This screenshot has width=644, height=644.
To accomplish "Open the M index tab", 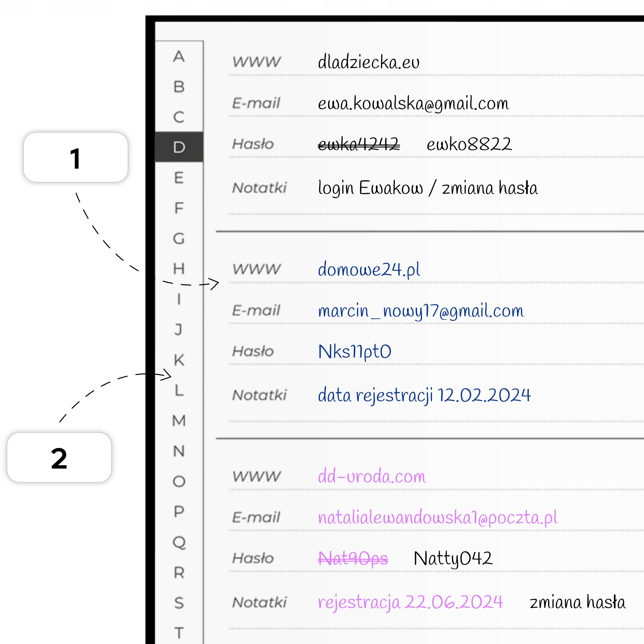I will 179,421.
